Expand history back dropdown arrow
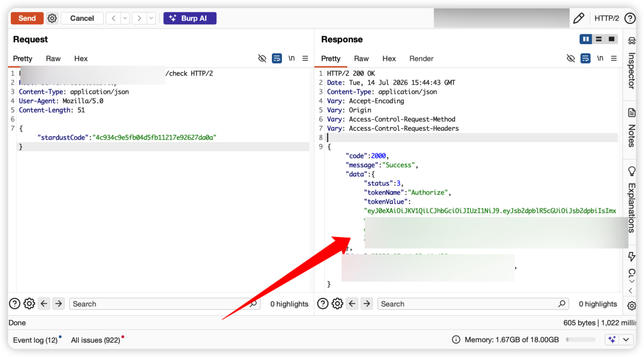Image resolution: width=644 pixels, height=357 pixels. coord(125,18)
